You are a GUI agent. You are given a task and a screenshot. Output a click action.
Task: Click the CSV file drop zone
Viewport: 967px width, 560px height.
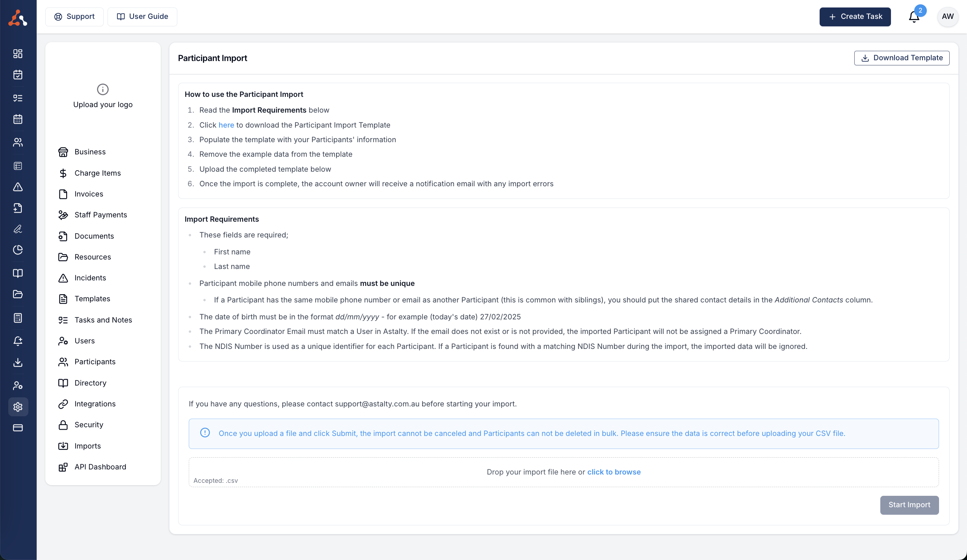(x=394, y=472)
